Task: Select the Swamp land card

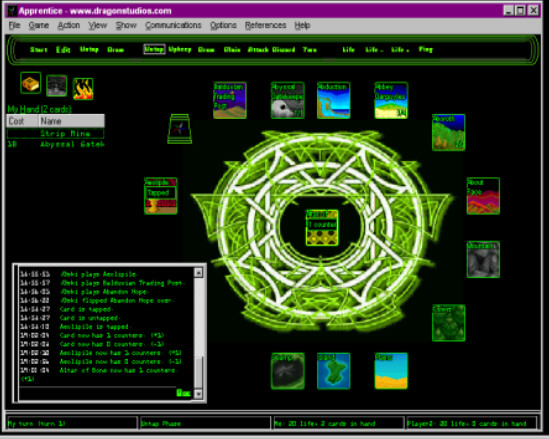Action: pyautogui.click(x=287, y=371)
